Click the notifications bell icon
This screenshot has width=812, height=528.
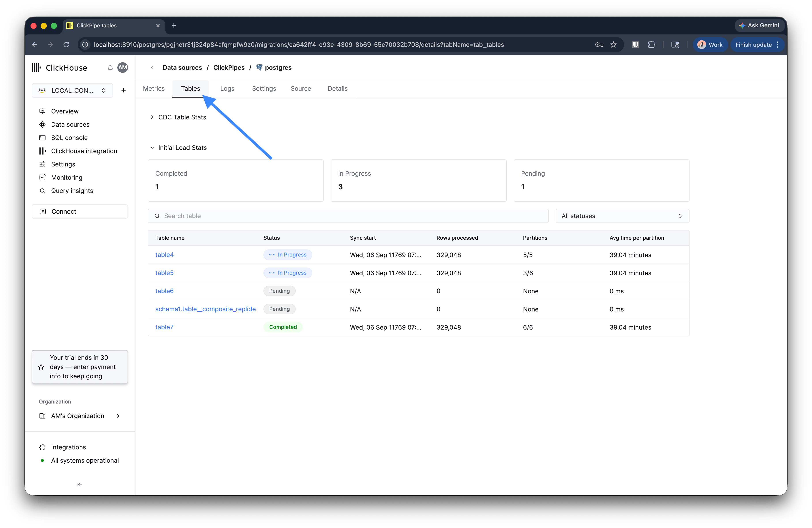click(110, 68)
